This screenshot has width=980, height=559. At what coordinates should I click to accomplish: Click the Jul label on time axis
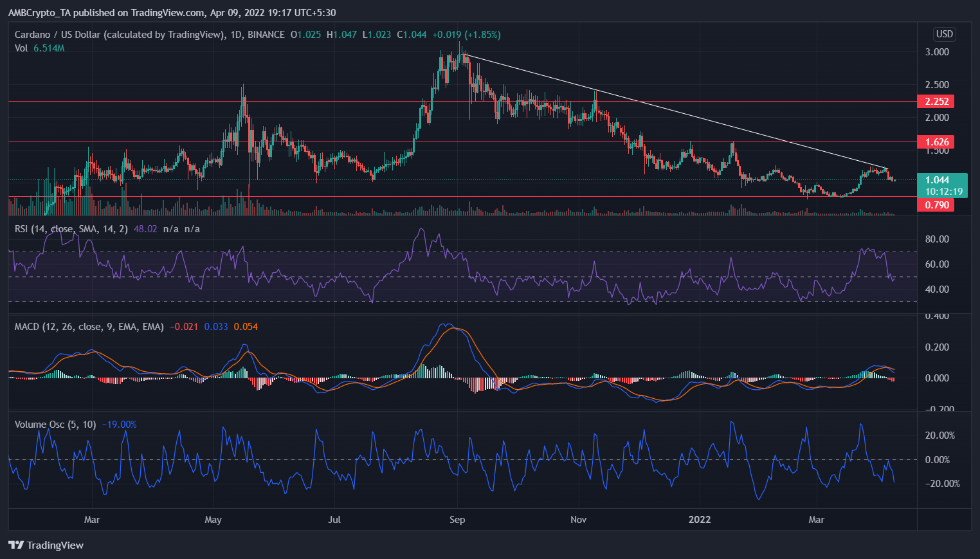click(334, 520)
